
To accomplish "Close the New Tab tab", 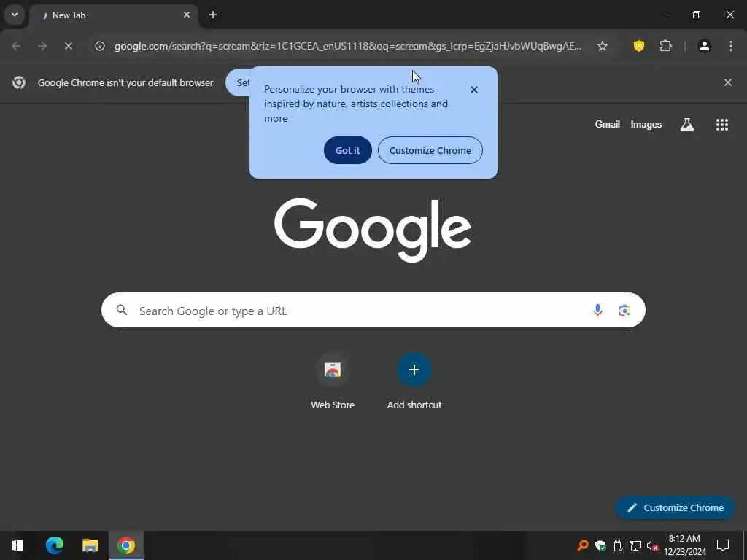I will tap(187, 15).
